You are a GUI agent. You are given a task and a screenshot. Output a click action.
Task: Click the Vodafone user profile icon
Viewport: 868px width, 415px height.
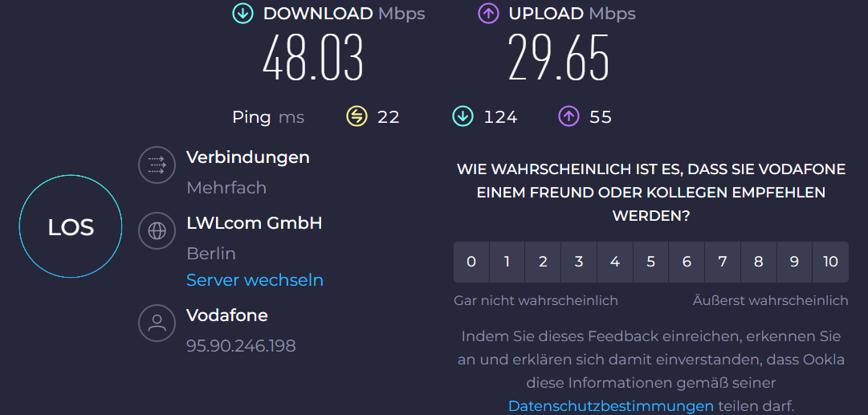[x=157, y=323]
